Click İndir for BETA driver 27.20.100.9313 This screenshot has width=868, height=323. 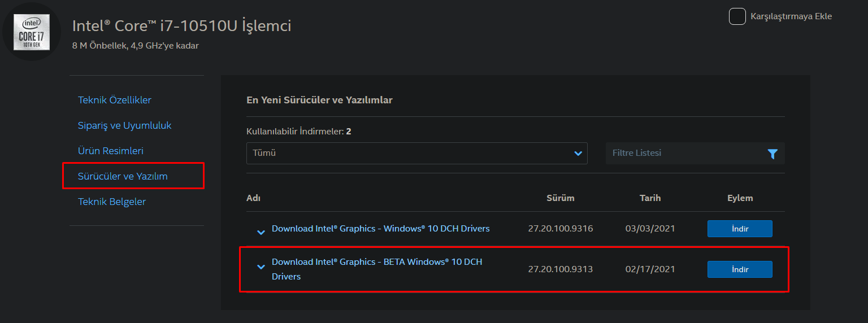pos(739,269)
